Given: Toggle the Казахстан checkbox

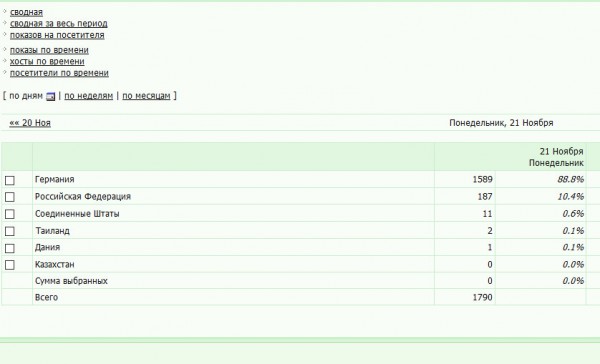Looking at the screenshot, I should [10, 265].
